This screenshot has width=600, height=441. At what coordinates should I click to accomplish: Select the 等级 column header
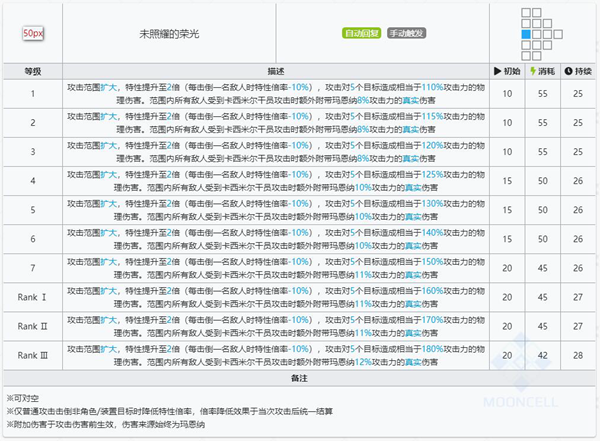click(x=33, y=71)
